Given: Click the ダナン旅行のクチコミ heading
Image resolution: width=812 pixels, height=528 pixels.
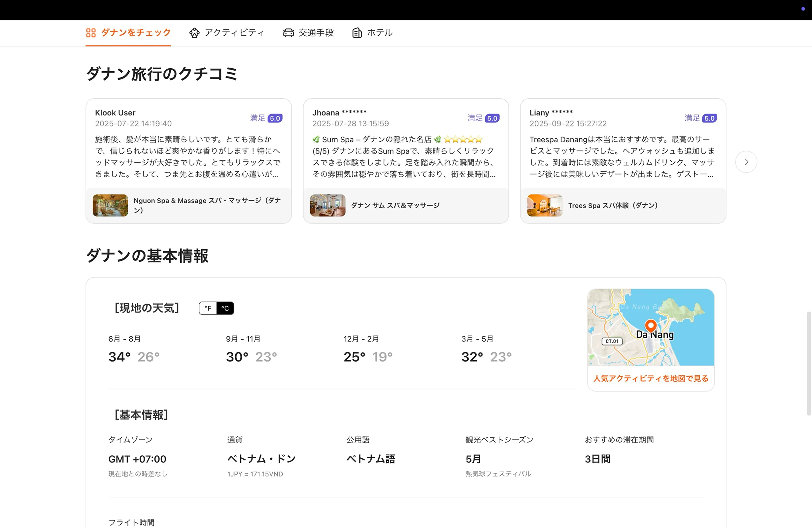Looking at the screenshot, I should pos(162,74).
